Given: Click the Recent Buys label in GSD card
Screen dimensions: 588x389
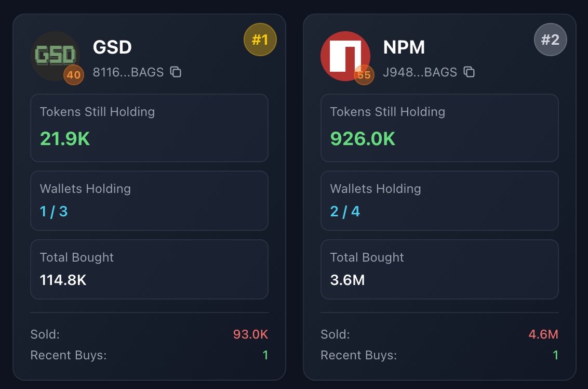Looking at the screenshot, I should tap(69, 355).
